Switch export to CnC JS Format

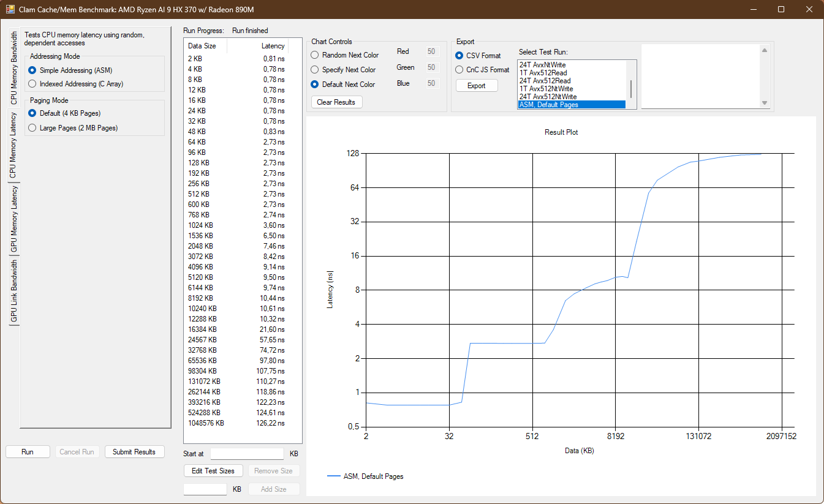(x=459, y=70)
